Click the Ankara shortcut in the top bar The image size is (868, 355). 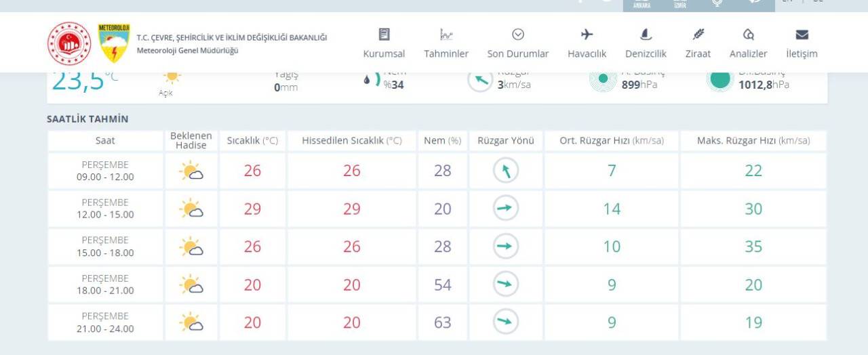[x=642, y=5]
